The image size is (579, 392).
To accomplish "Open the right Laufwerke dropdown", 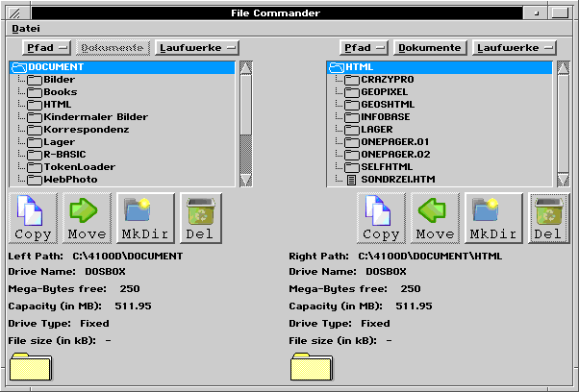I will click(x=515, y=48).
